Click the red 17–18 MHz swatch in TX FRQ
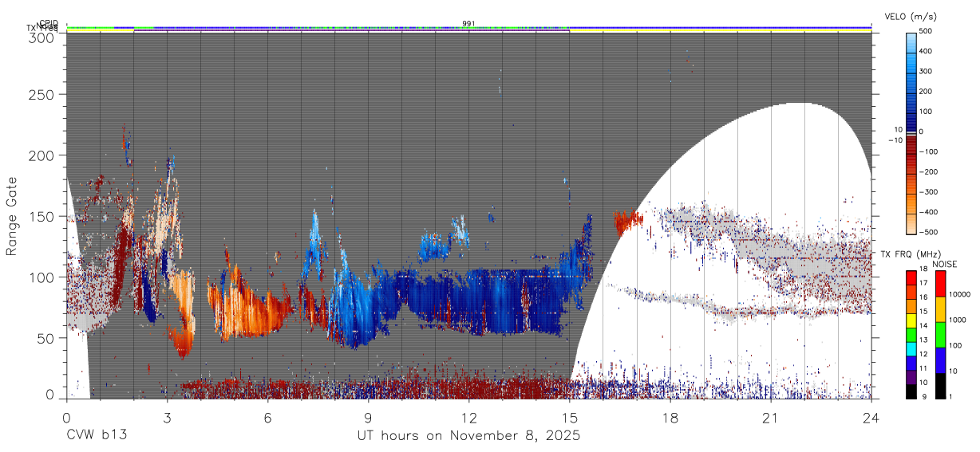 tap(911, 277)
